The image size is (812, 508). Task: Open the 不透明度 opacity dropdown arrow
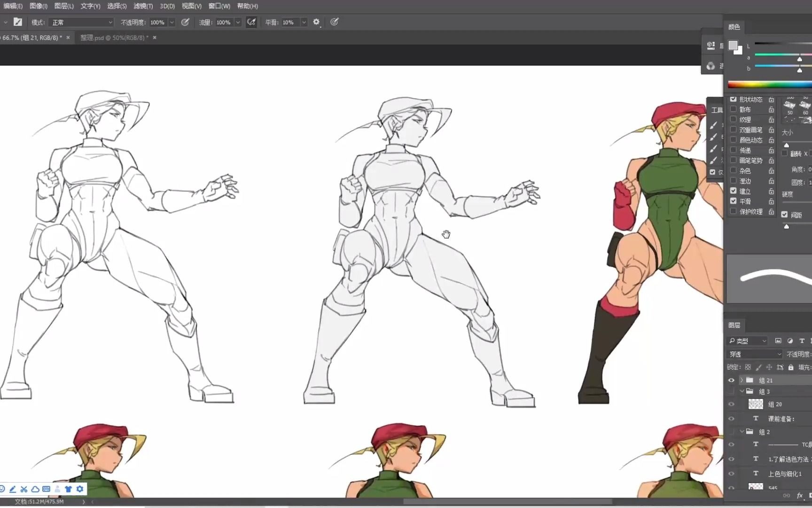click(x=172, y=22)
